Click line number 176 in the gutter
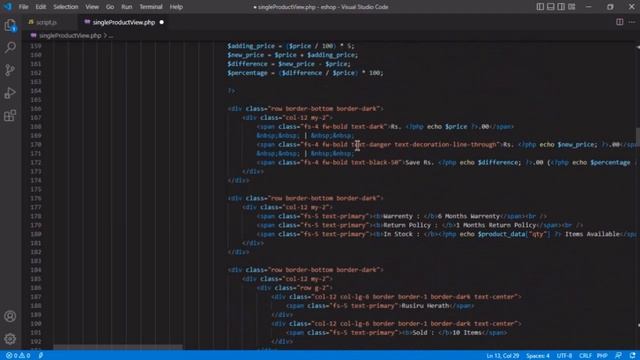The image size is (640, 360). point(36,198)
